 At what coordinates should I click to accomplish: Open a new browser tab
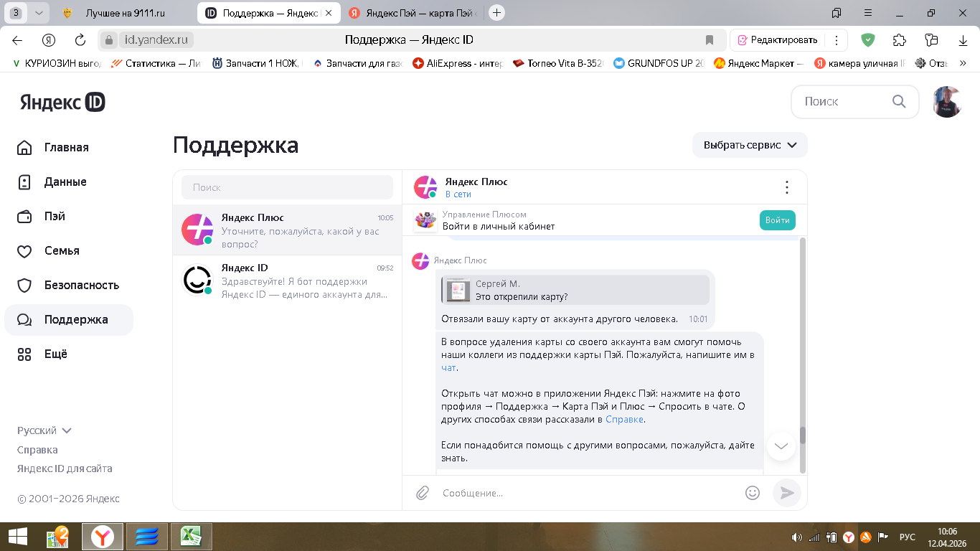click(496, 13)
